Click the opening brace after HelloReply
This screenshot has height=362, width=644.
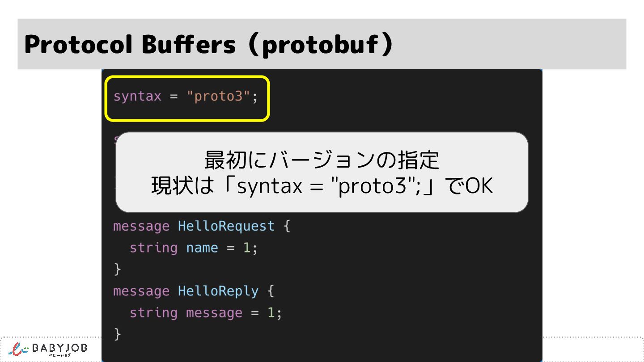[271, 291]
